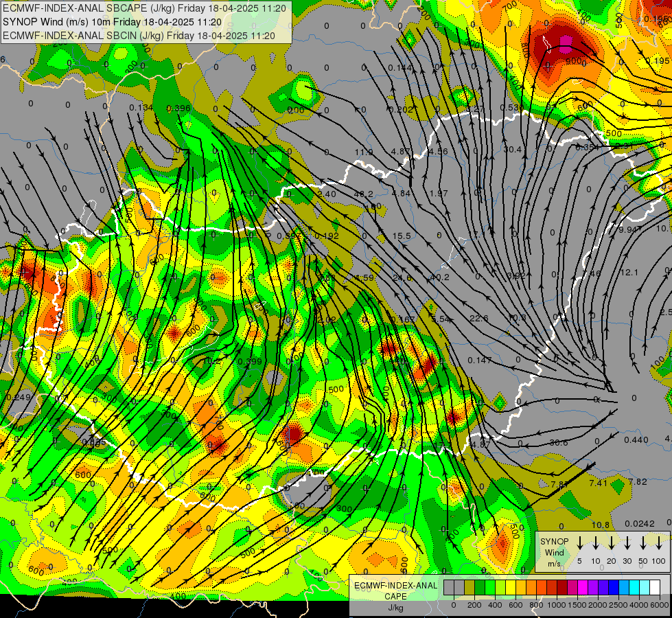
Task: Click the 2500 label on CAPE scale
Action: point(618,605)
